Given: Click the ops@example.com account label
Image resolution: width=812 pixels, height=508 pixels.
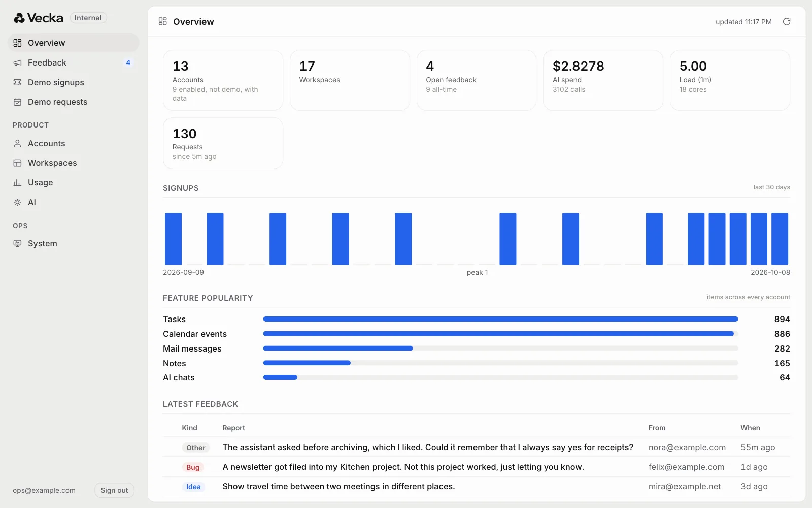Looking at the screenshot, I should (44, 490).
